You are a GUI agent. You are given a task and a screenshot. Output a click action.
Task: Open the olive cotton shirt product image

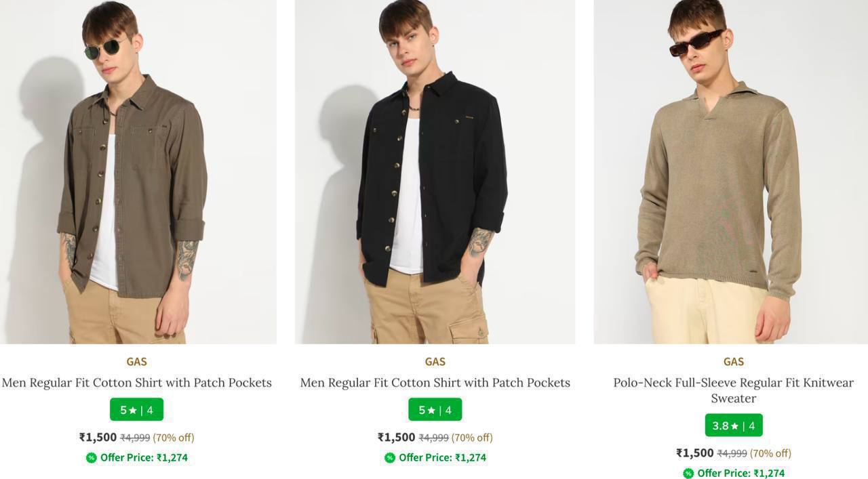pos(138,171)
